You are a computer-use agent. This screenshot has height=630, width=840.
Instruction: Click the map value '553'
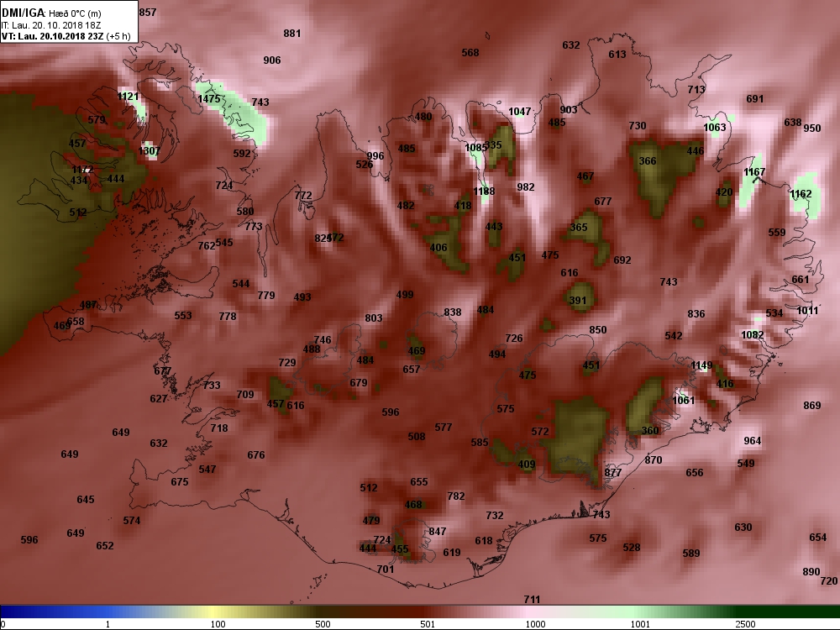(183, 316)
